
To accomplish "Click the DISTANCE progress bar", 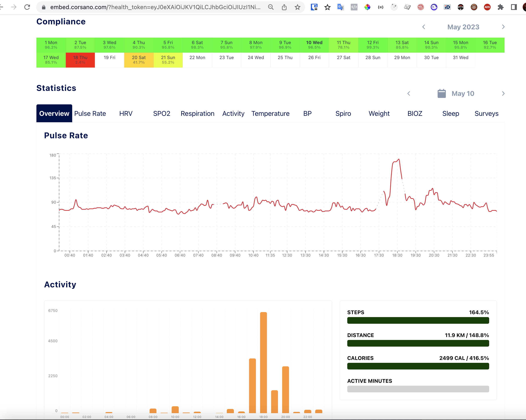I will coord(418,343).
